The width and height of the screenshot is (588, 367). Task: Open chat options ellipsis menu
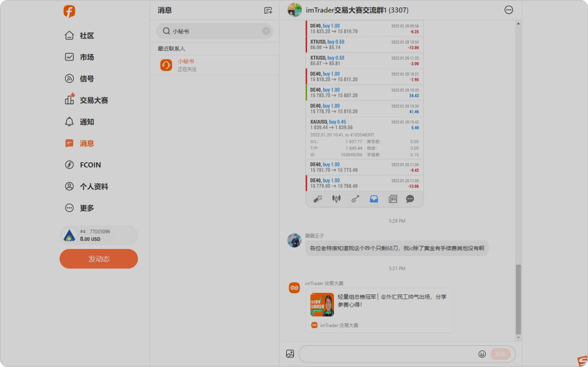(x=509, y=10)
